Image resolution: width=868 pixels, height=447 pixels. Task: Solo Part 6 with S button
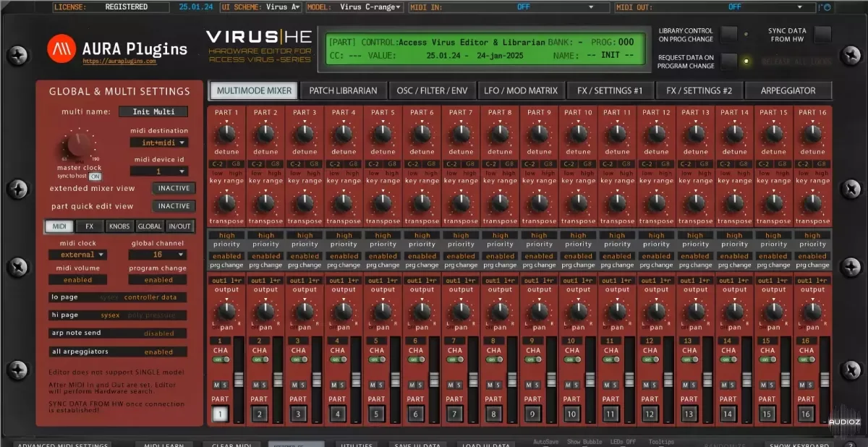pyautogui.click(x=420, y=385)
